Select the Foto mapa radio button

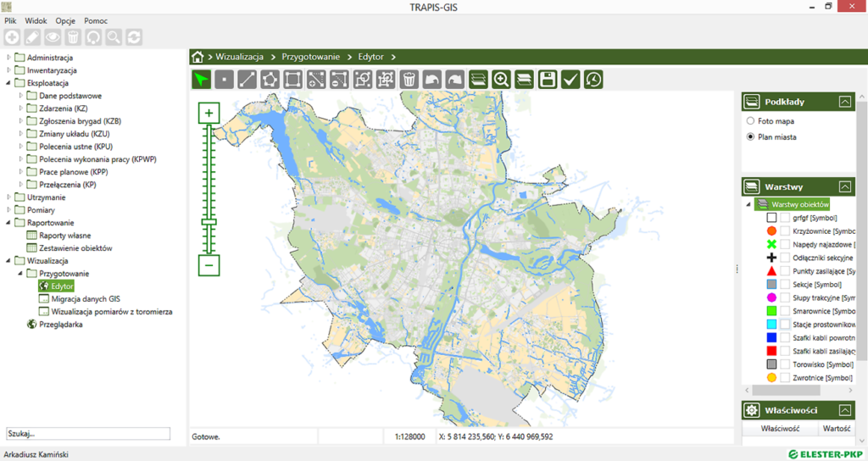pos(750,121)
